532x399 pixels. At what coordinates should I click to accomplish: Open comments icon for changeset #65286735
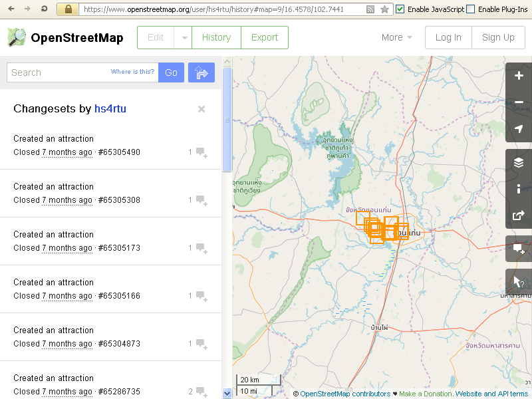point(201,392)
